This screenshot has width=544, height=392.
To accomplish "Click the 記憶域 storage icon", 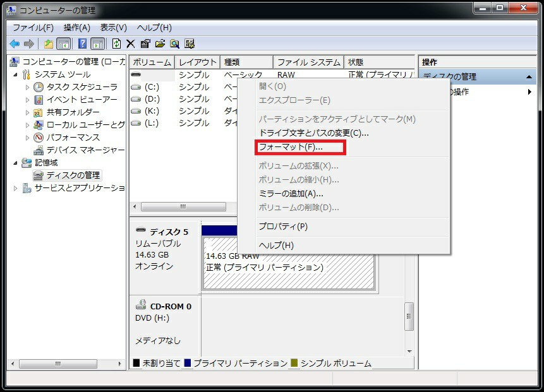I will (27, 163).
